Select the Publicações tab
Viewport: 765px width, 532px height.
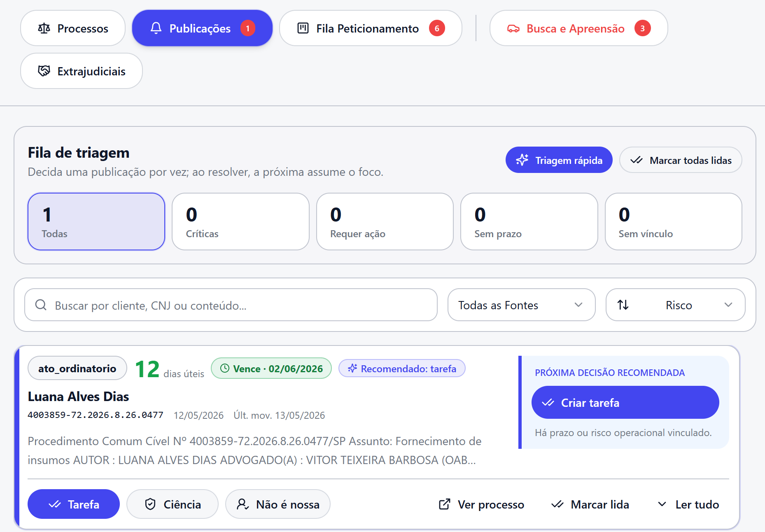click(x=202, y=28)
